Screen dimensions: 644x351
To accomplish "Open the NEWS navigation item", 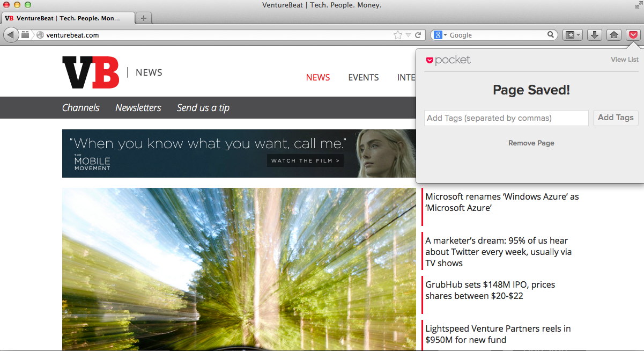I will (318, 77).
